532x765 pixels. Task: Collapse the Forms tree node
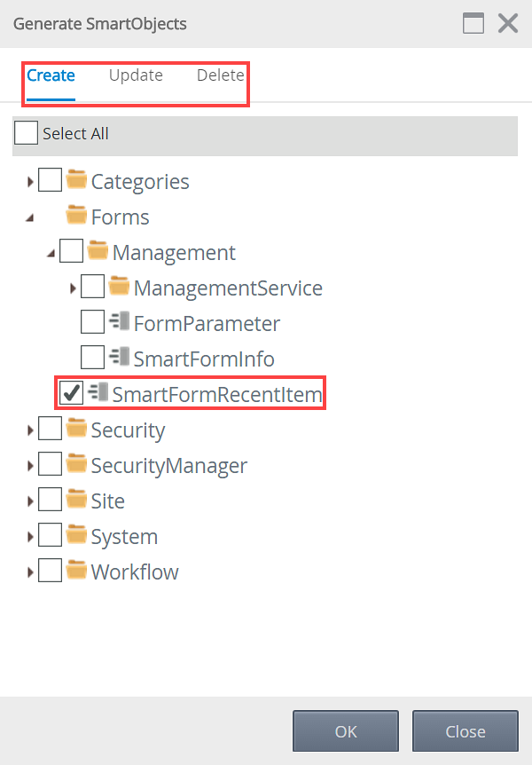[31, 217]
